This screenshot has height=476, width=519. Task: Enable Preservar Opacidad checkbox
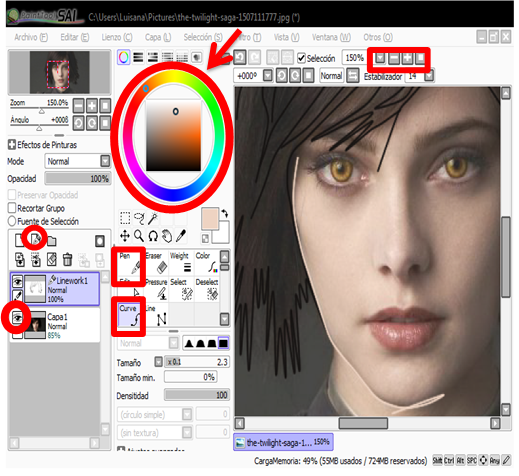[x=12, y=195]
